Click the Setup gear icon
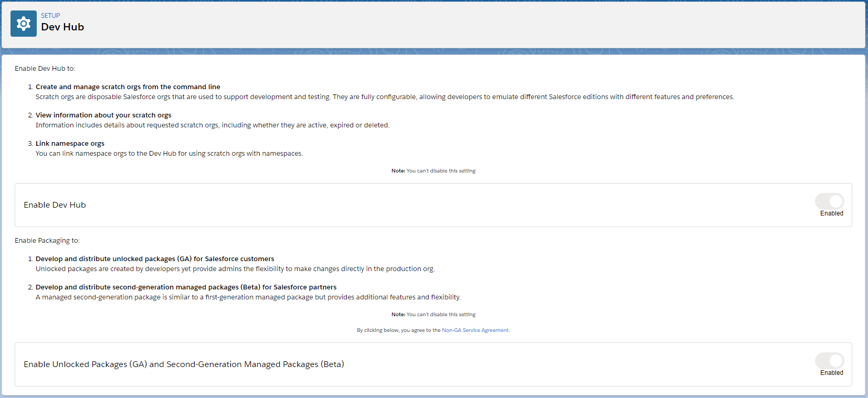 (24, 24)
